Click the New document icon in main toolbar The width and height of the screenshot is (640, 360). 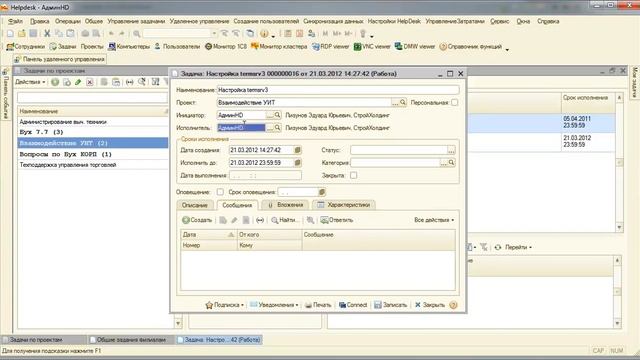tap(10, 33)
